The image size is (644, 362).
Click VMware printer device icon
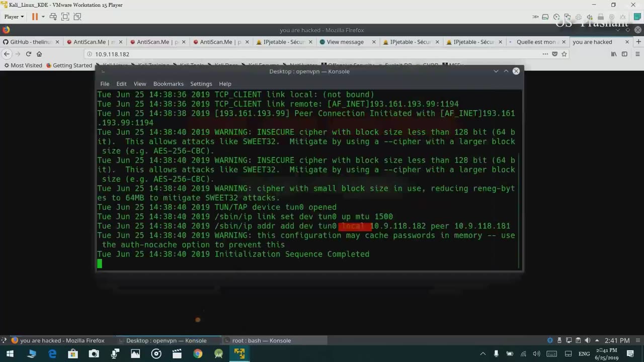pyautogui.click(x=579, y=17)
